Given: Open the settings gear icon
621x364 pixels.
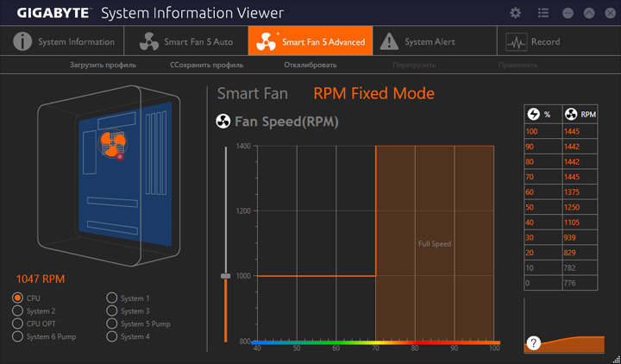Looking at the screenshot, I should (515, 13).
